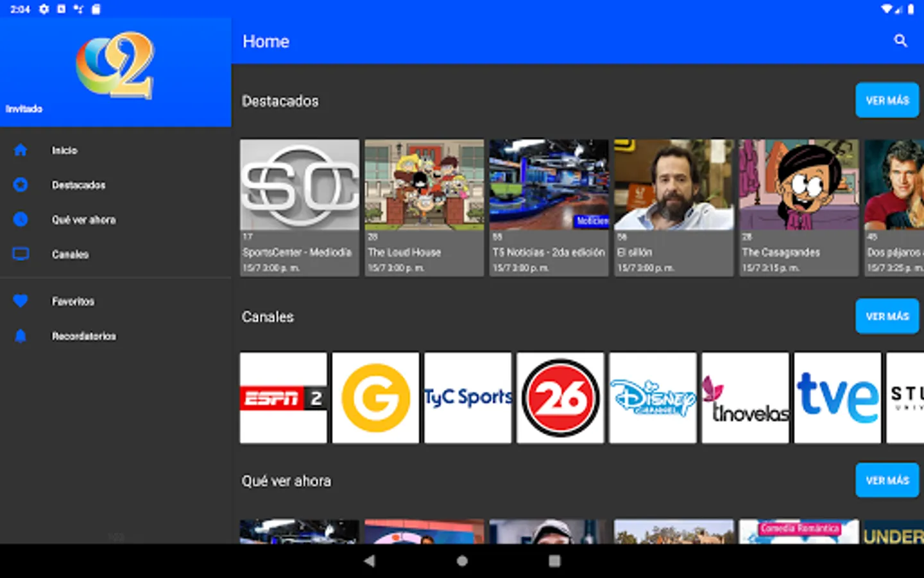This screenshot has width=924, height=578.
Task: Select the ESPN 2 channel tile
Action: coord(284,398)
